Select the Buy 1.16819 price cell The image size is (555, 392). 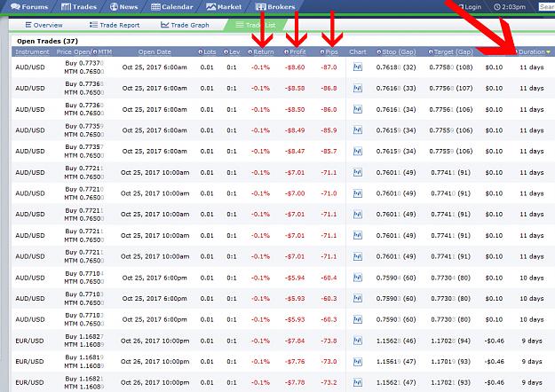84,357
